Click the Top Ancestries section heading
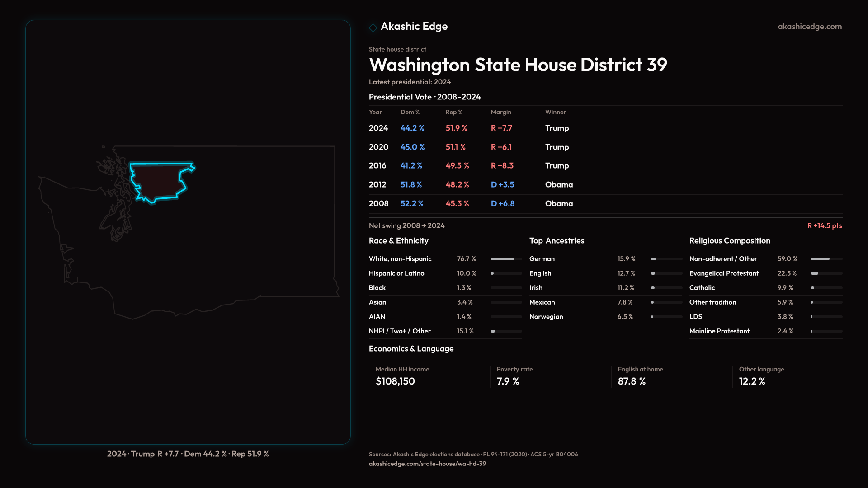The height and width of the screenshot is (488, 868). coord(557,241)
